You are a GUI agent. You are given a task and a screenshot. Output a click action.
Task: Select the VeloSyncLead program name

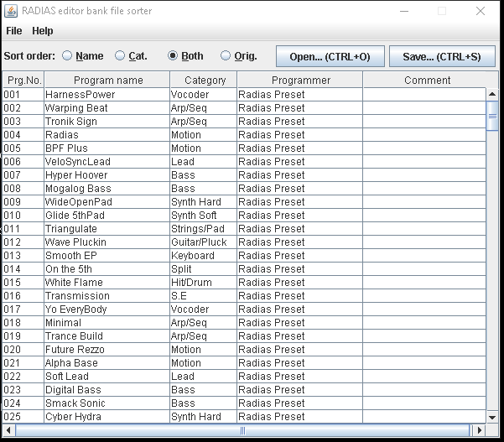point(107,162)
